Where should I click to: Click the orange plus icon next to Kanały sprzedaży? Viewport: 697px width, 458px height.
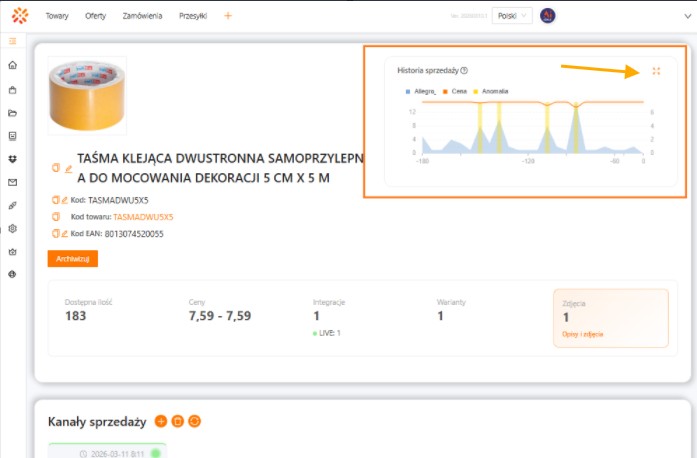click(161, 421)
